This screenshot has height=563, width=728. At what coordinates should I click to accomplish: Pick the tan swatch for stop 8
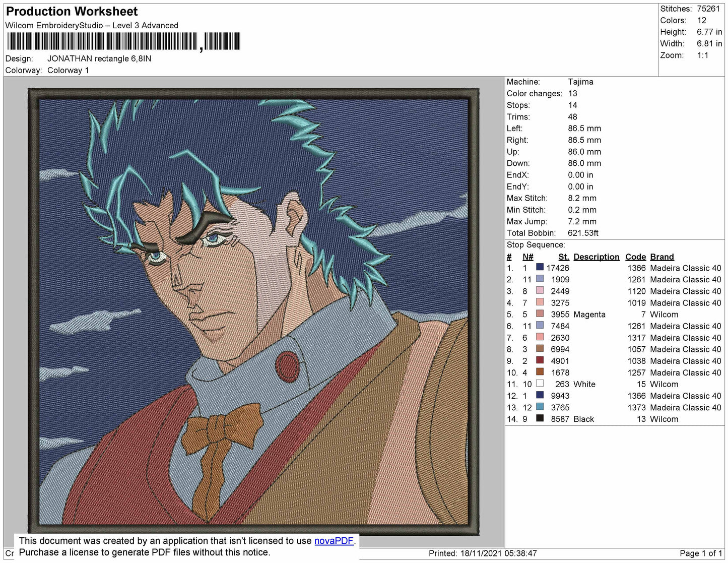(x=540, y=348)
